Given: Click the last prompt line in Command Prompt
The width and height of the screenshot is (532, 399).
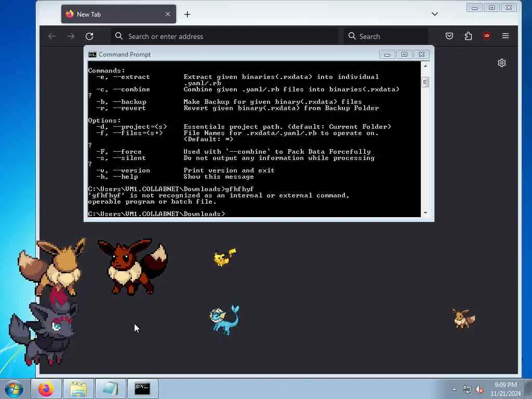Looking at the screenshot, I should tap(156, 214).
